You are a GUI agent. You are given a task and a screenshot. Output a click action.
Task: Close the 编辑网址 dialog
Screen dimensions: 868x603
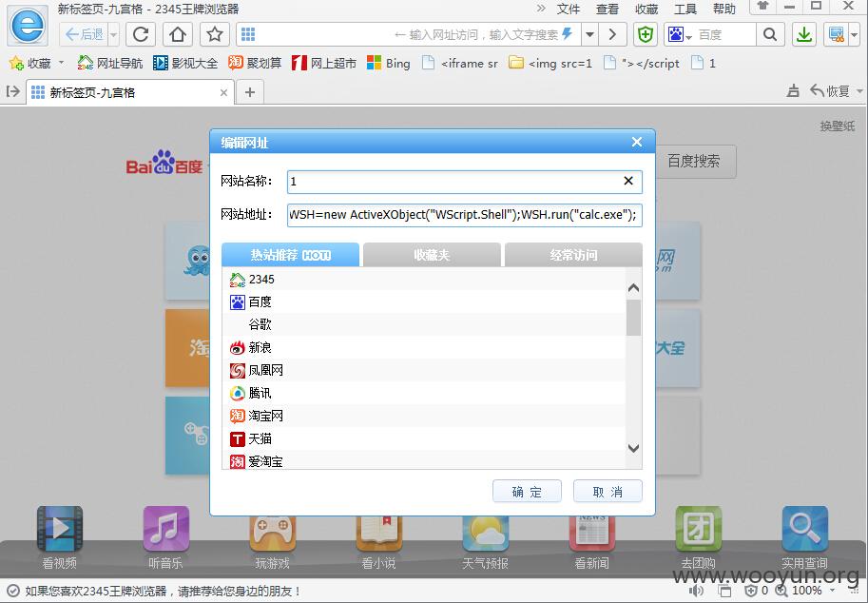click(x=637, y=143)
